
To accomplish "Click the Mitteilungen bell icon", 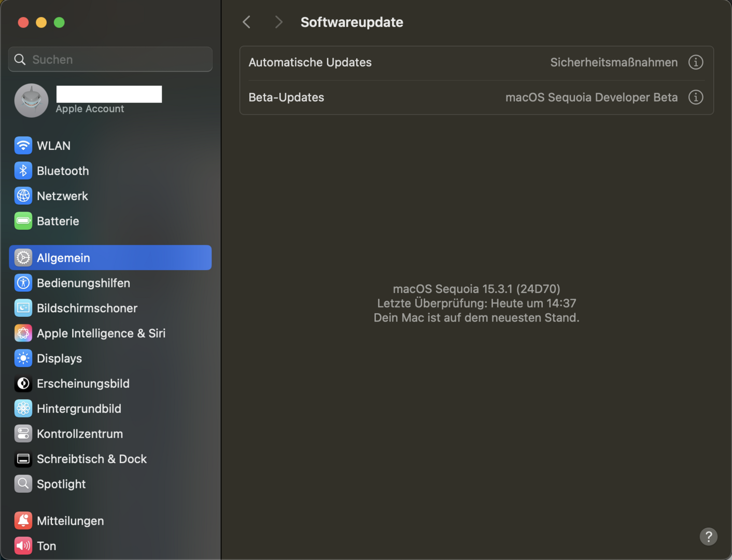I will pyautogui.click(x=23, y=521).
